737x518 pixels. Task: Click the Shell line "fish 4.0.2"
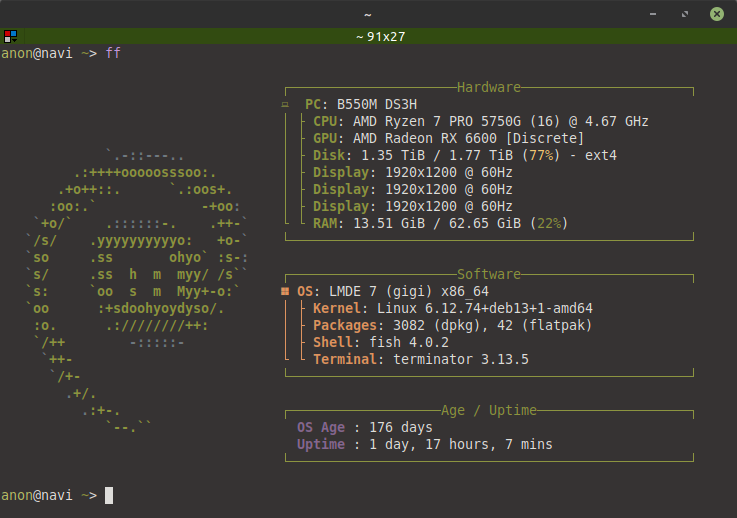point(381,342)
